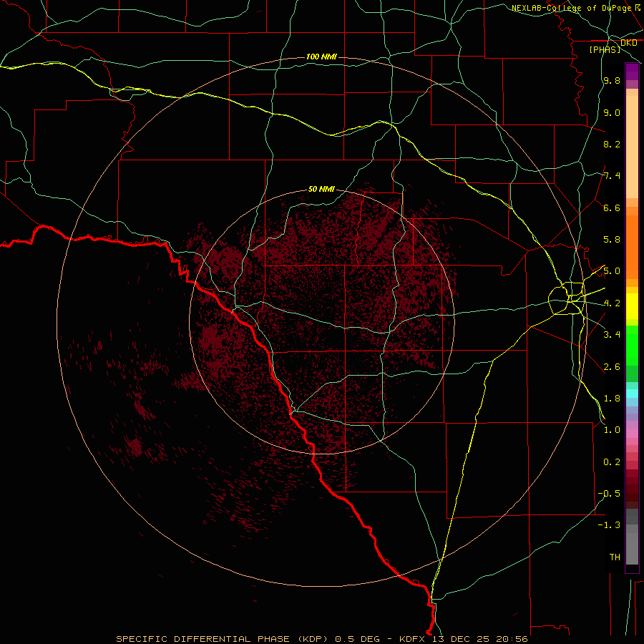Click the 0.2 scale value label
644x644 pixels.
(612, 462)
